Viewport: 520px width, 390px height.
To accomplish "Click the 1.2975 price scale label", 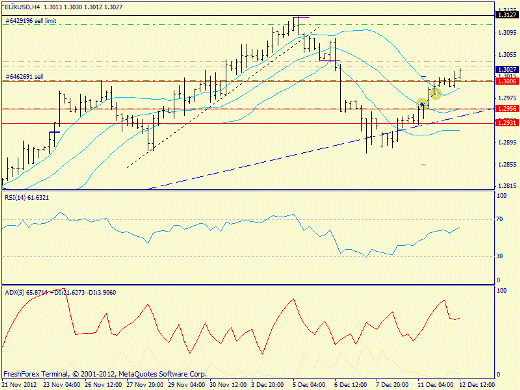I will [x=507, y=98].
